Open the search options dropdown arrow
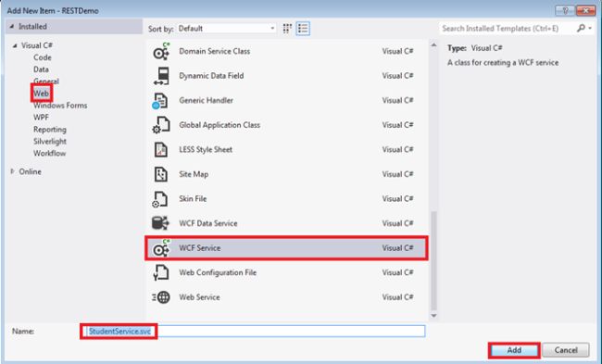602x364 pixels. coord(590,28)
